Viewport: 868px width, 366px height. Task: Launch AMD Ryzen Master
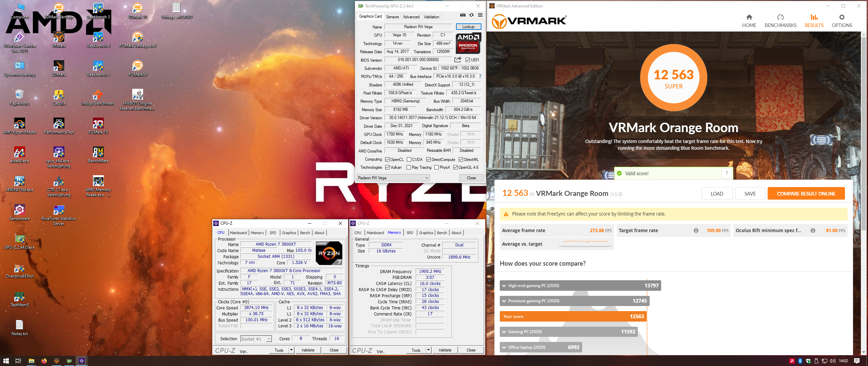(20, 126)
